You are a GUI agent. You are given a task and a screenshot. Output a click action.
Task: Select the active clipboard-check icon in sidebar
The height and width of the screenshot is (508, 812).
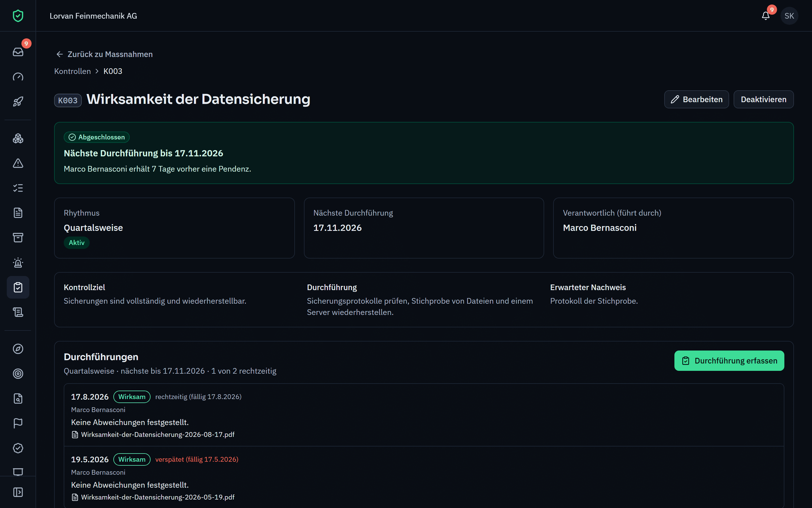click(18, 287)
